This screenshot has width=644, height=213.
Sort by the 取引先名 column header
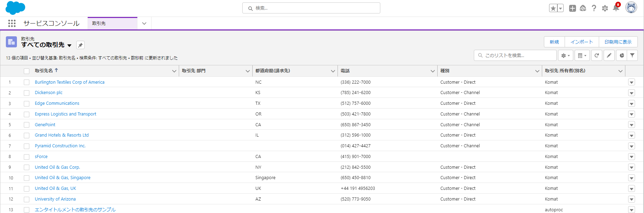44,71
